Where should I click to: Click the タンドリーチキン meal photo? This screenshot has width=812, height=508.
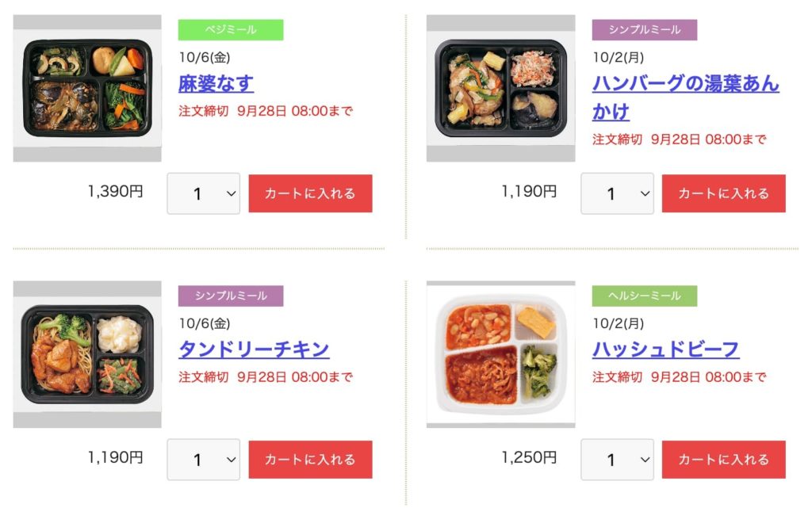86,353
